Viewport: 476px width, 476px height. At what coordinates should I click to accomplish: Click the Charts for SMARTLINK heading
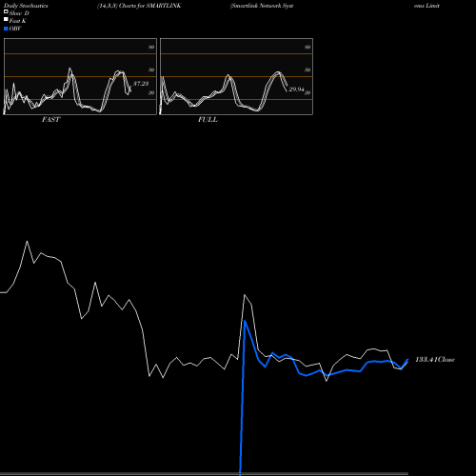pyautogui.click(x=139, y=6)
